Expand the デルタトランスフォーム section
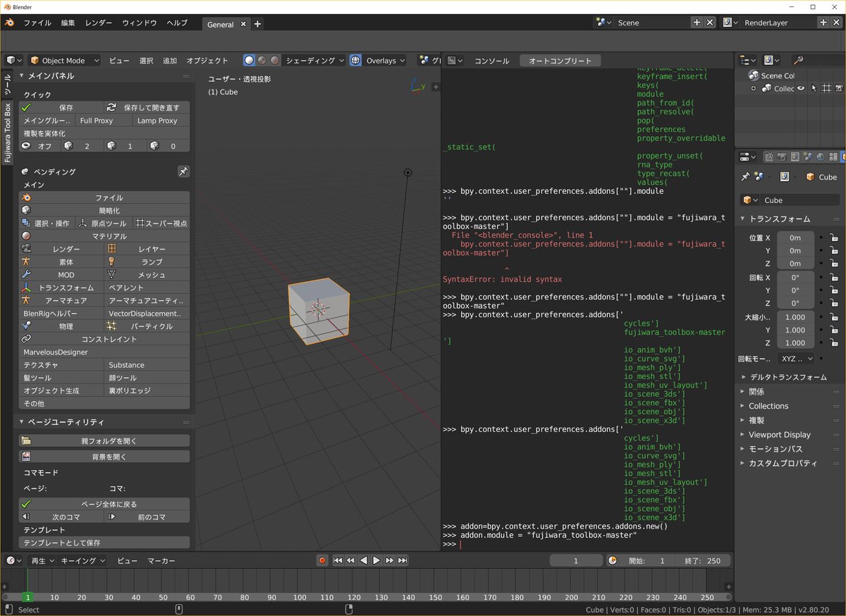This screenshot has width=846, height=616. pyautogui.click(x=788, y=377)
